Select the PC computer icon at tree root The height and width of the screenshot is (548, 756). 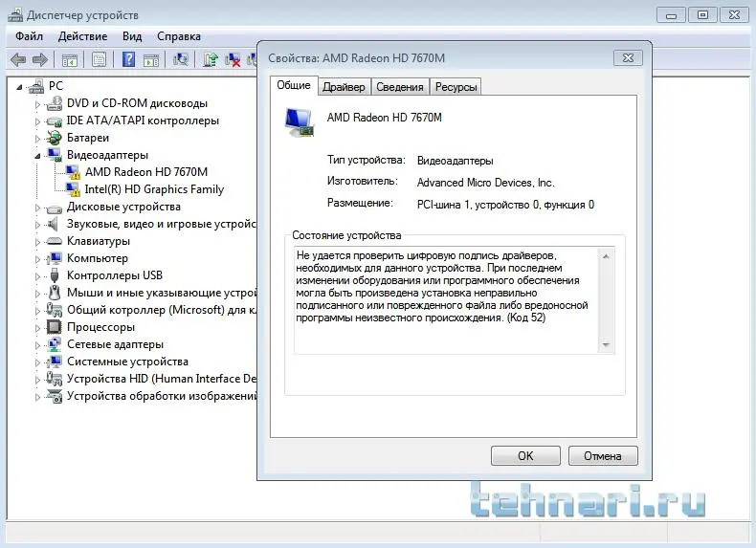36,86
